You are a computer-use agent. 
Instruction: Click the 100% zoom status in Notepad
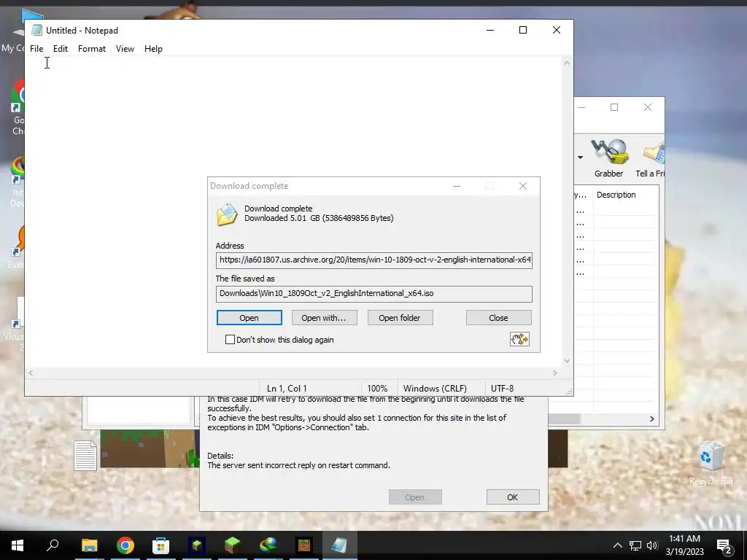click(377, 389)
